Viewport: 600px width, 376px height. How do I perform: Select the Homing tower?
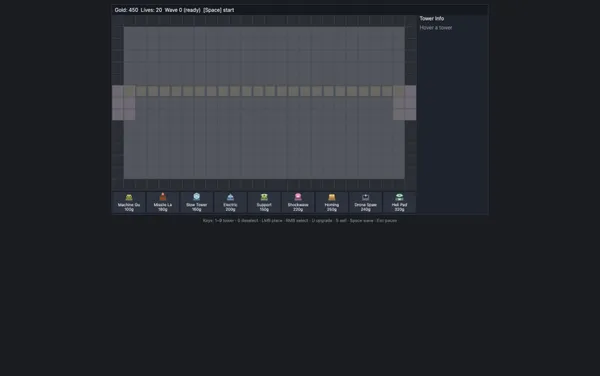click(x=332, y=202)
